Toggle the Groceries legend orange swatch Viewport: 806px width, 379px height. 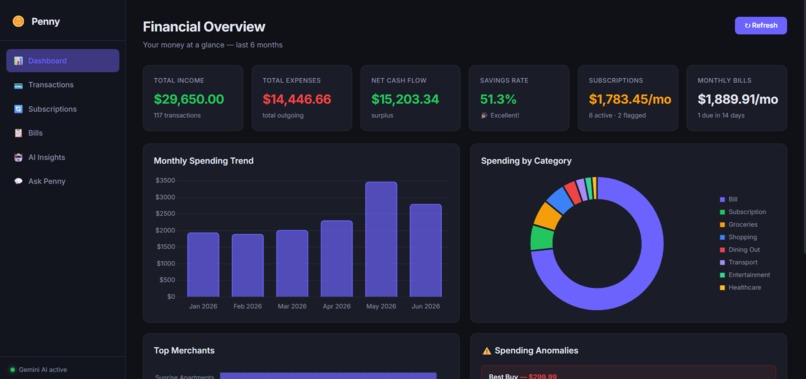[x=722, y=225]
